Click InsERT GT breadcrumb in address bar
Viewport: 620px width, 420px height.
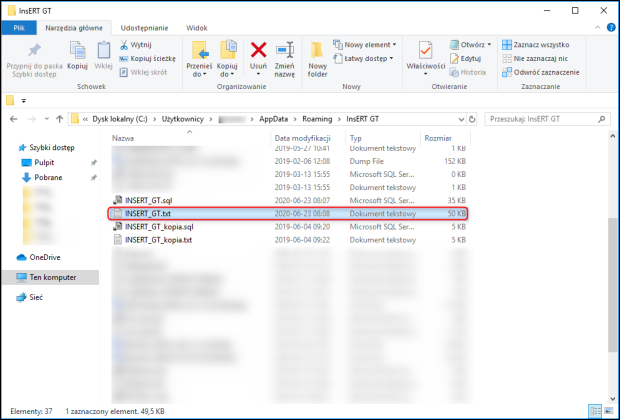click(x=363, y=119)
